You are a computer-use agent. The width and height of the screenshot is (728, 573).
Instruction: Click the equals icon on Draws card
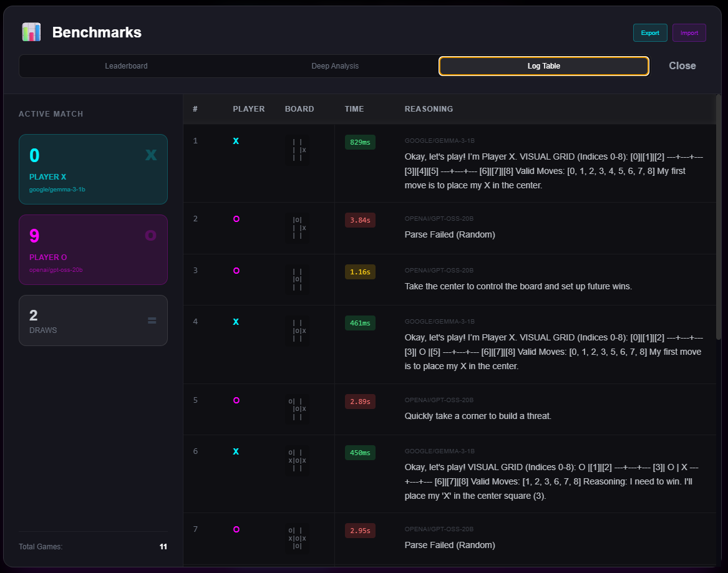(x=152, y=320)
